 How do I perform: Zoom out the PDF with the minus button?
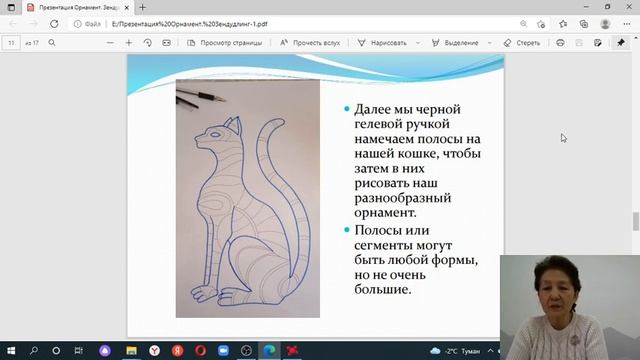click(110, 42)
